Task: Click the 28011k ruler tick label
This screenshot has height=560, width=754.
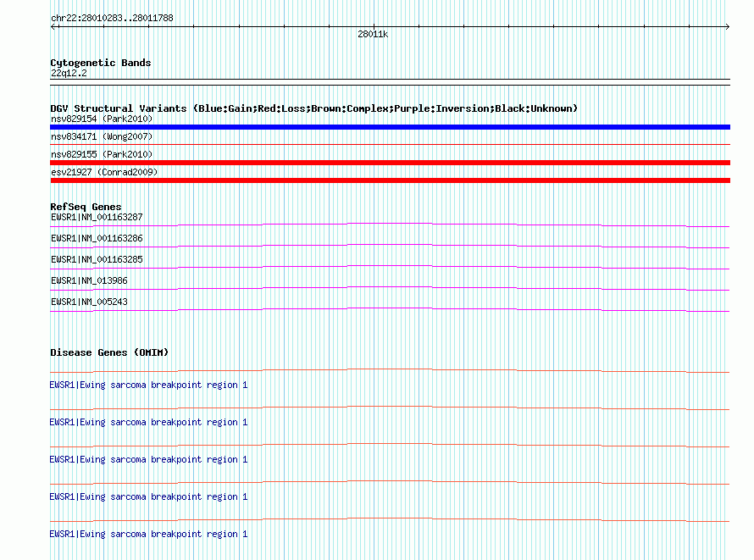Action: click(373, 34)
